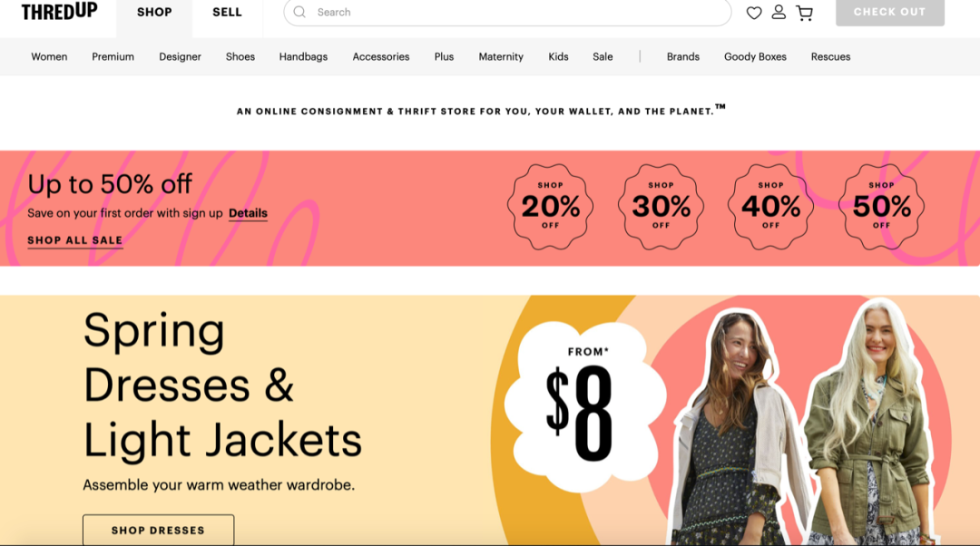Open the Handbags category menu

coord(303,57)
